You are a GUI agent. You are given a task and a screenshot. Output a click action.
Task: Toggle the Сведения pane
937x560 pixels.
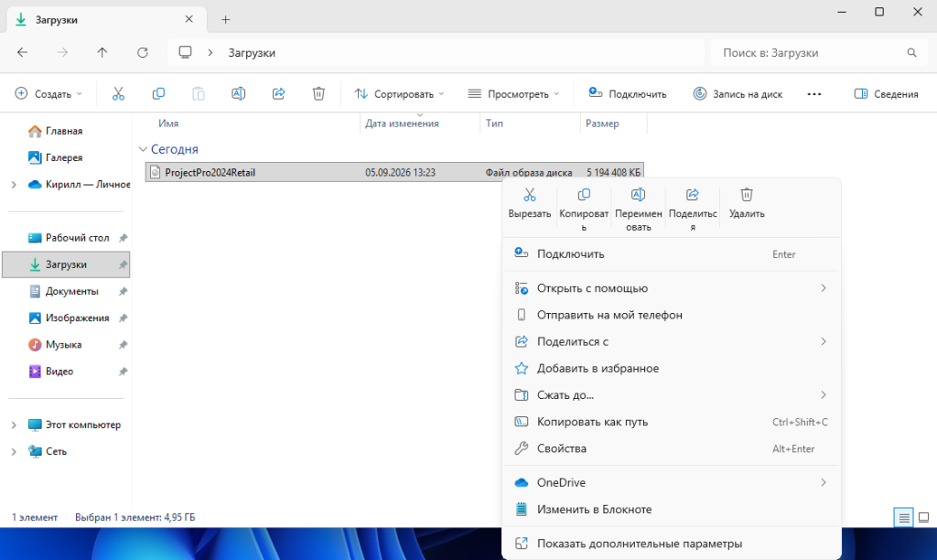886,94
